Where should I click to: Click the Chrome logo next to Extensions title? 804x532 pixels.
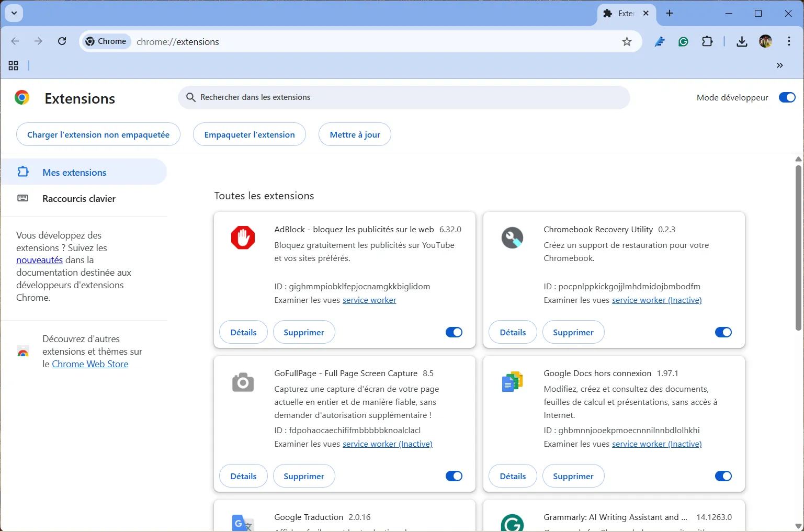[22, 98]
